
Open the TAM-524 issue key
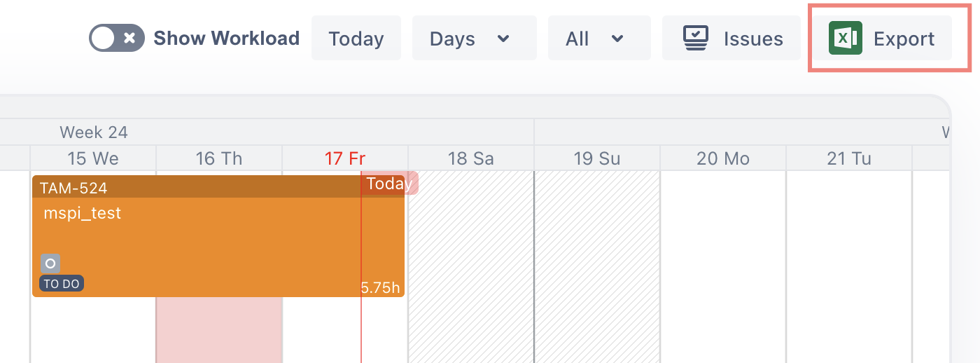click(x=73, y=188)
